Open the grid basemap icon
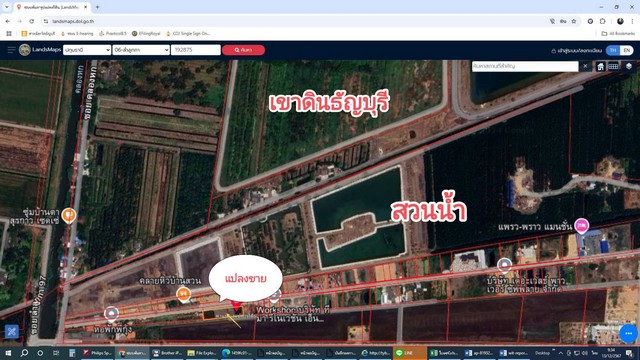The width and height of the screenshot is (640, 360). click(613, 66)
